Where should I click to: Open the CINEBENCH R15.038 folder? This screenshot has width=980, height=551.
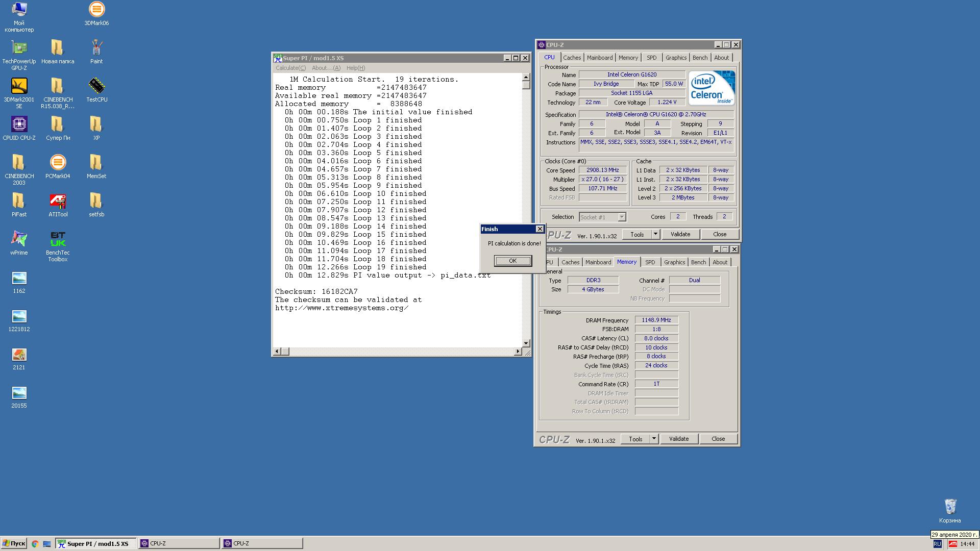coord(58,93)
